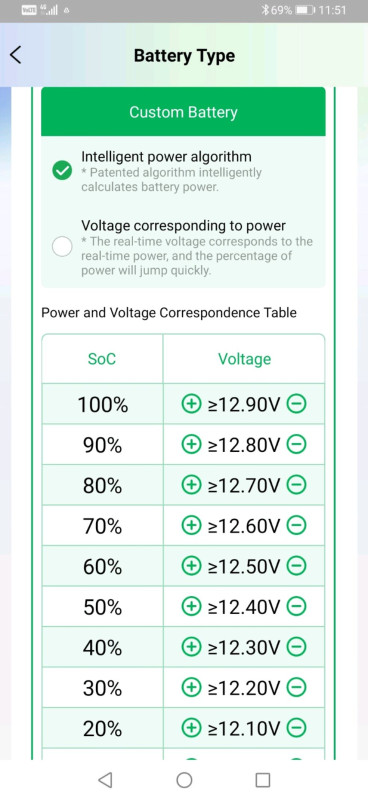Open recent apps with square button
Viewport: 368px width, 800px height.
(x=262, y=780)
